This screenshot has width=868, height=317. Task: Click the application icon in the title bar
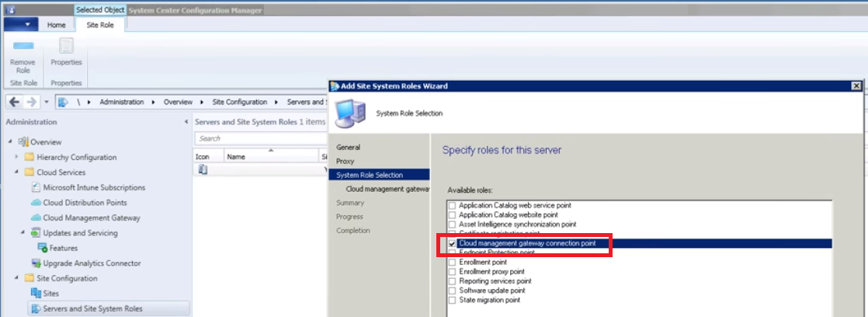[10, 9]
